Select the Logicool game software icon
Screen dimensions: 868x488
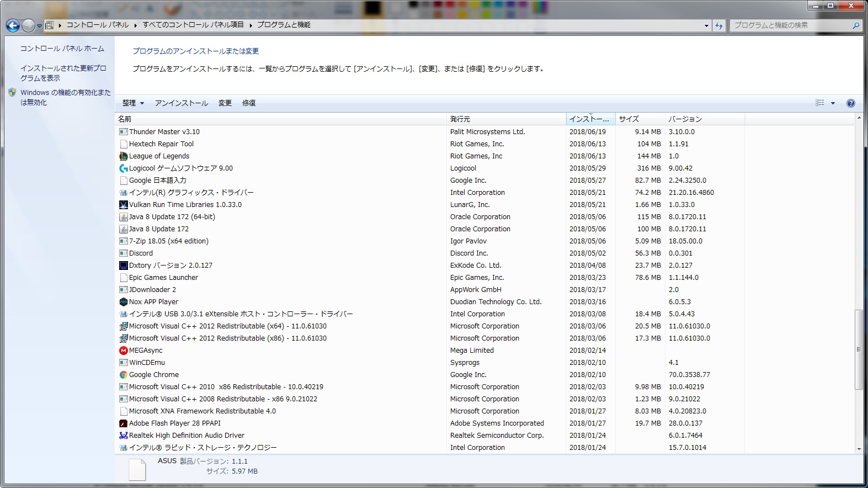click(x=124, y=168)
